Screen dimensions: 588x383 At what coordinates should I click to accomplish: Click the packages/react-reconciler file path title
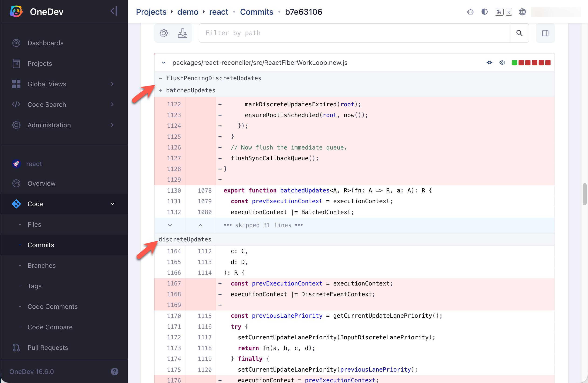coord(260,63)
